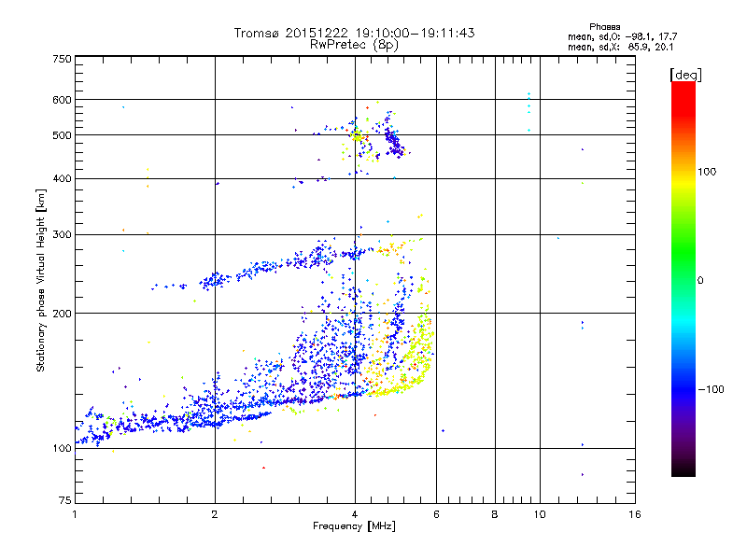The image size is (747, 560).
Task: Click y-axis tick label '600'
Action: [x=62, y=100]
